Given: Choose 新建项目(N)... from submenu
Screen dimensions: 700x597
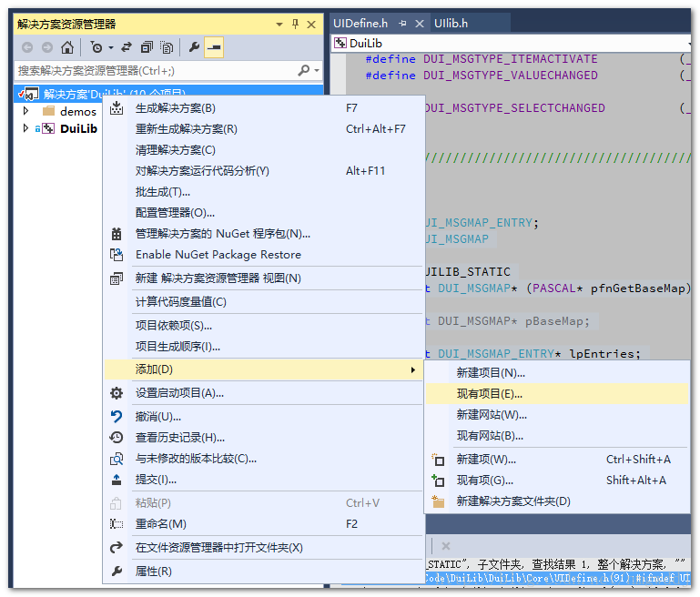Looking at the screenshot, I should [x=557, y=373].
